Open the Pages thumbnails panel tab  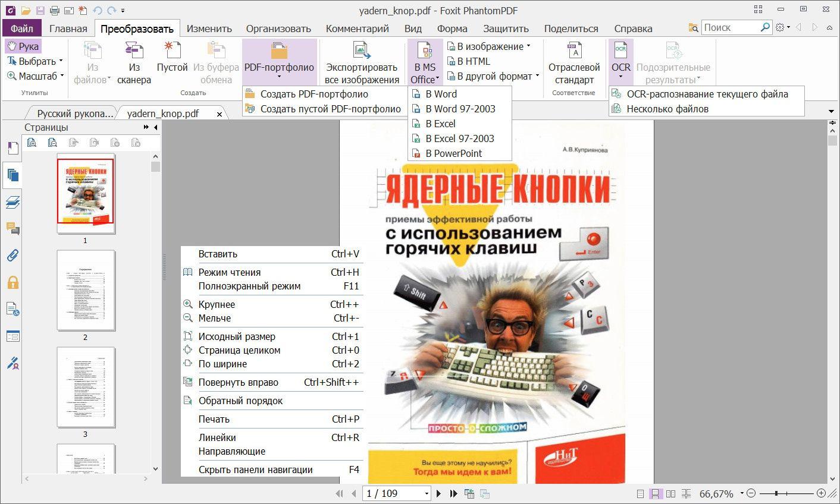pyautogui.click(x=12, y=175)
